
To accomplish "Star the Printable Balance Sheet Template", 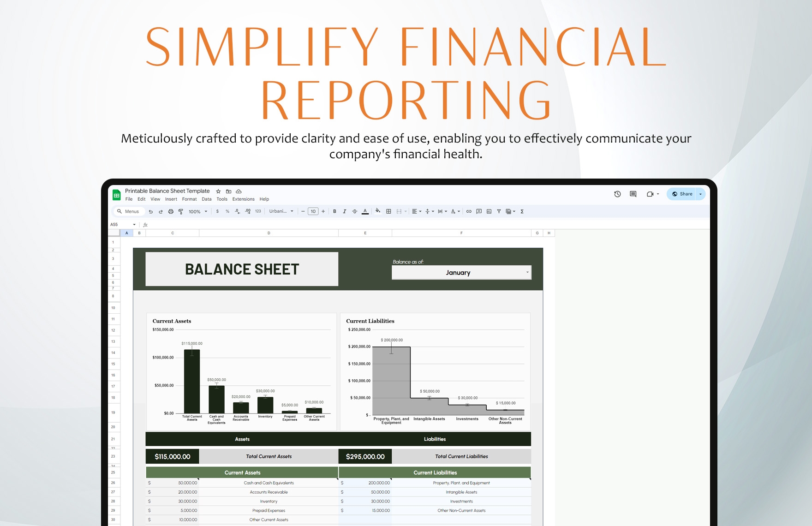I will click(218, 191).
